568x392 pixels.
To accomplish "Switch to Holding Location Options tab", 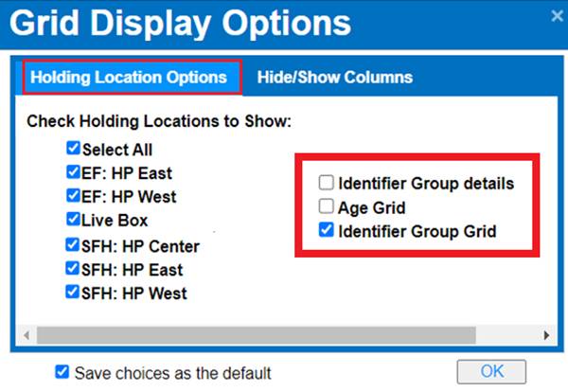I will point(128,77).
